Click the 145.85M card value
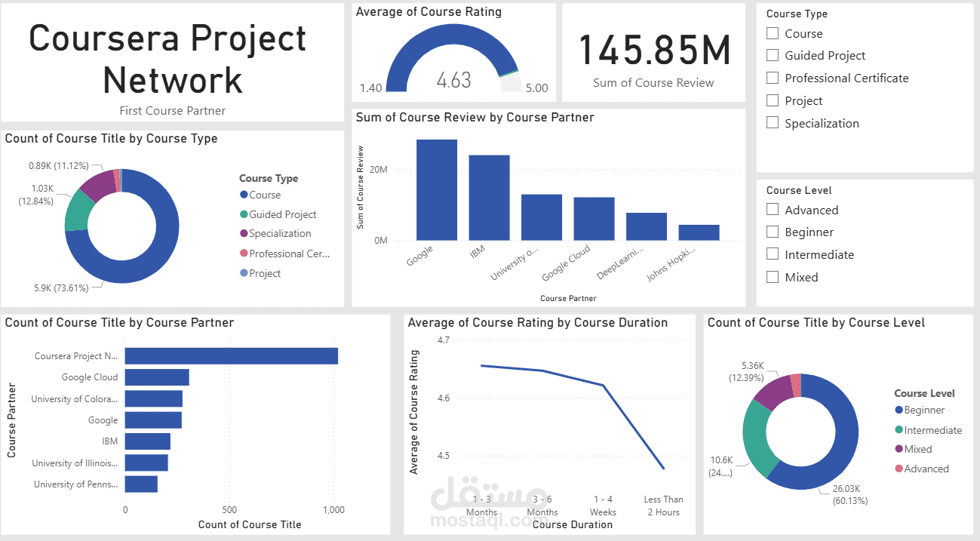This screenshot has height=541, width=980. coord(654,51)
